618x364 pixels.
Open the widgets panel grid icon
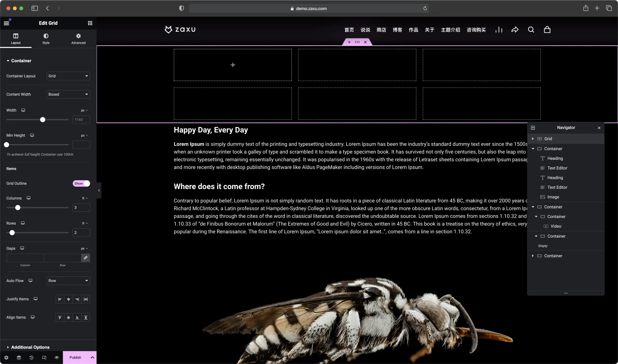click(90, 23)
